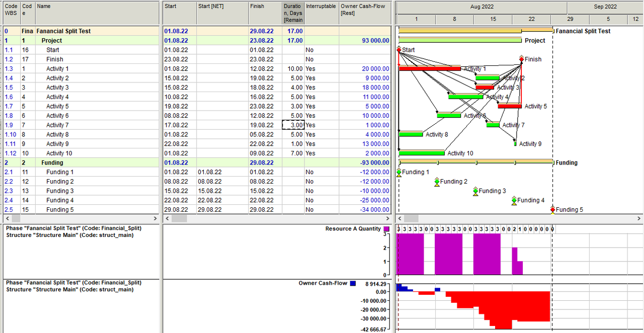Click the Interruptable column header
Viewport: 644px width, 333px height.
point(321,13)
